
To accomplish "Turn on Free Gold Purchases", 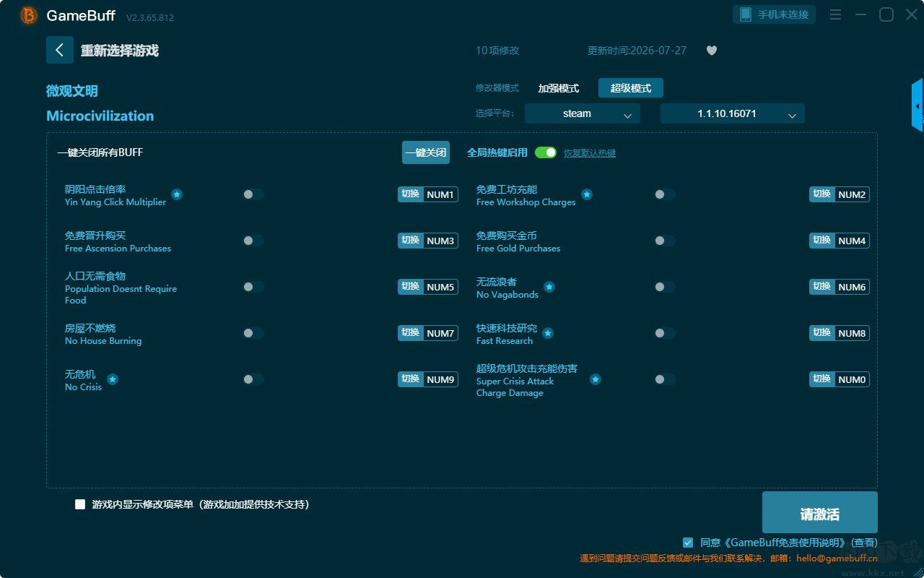I will click(x=665, y=241).
